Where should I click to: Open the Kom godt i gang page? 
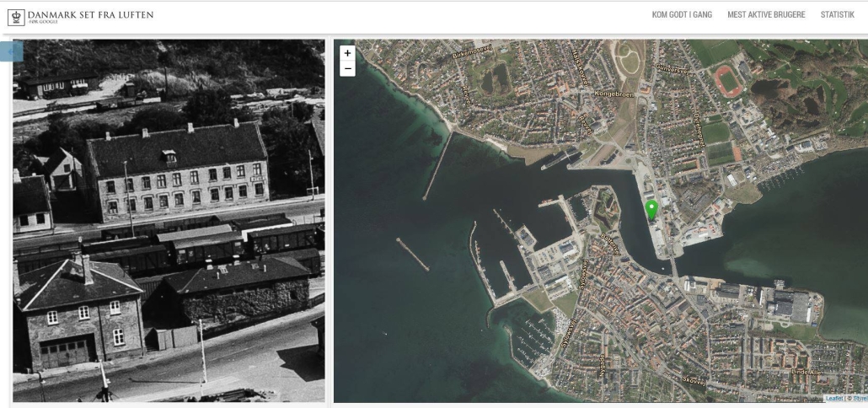point(682,15)
